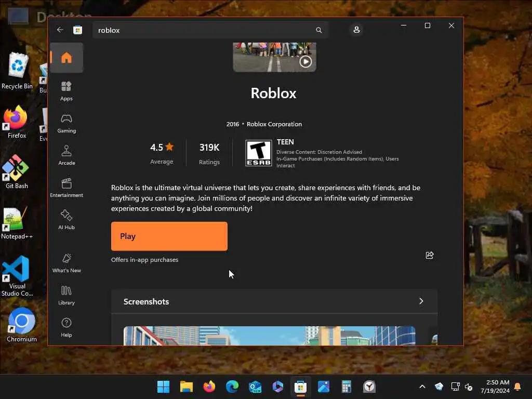Expand the Screenshots section chevron
The height and width of the screenshot is (399, 532).
[421, 301]
